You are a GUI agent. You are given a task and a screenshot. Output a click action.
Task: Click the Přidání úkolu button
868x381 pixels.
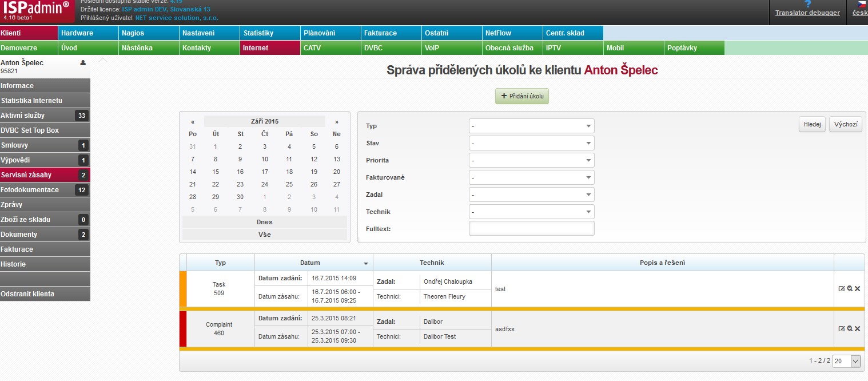pos(522,96)
